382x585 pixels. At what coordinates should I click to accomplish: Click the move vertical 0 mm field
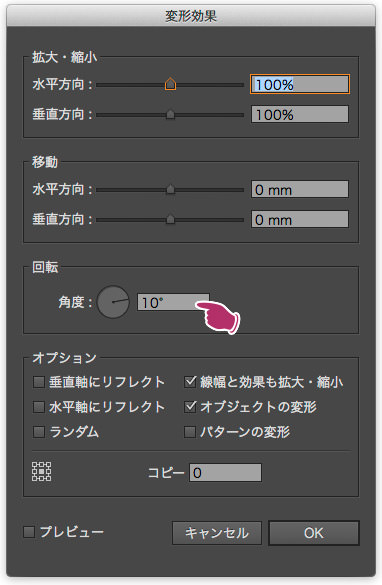pos(300,219)
